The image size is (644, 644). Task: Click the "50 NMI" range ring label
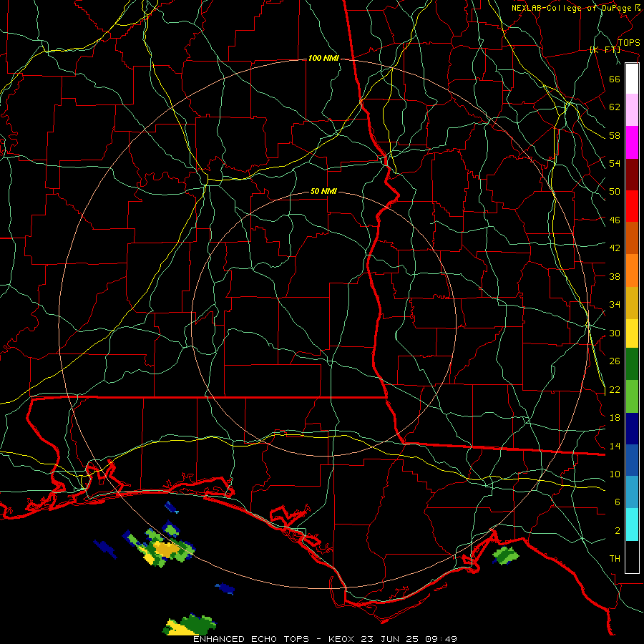(323, 191)
